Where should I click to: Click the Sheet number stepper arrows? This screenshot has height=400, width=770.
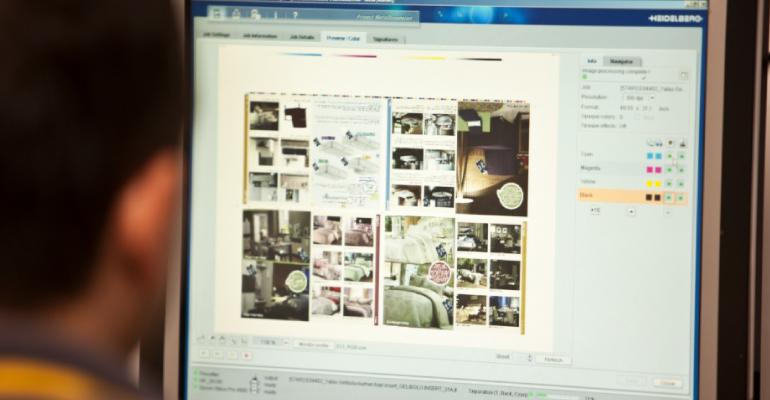pos(529,358)
